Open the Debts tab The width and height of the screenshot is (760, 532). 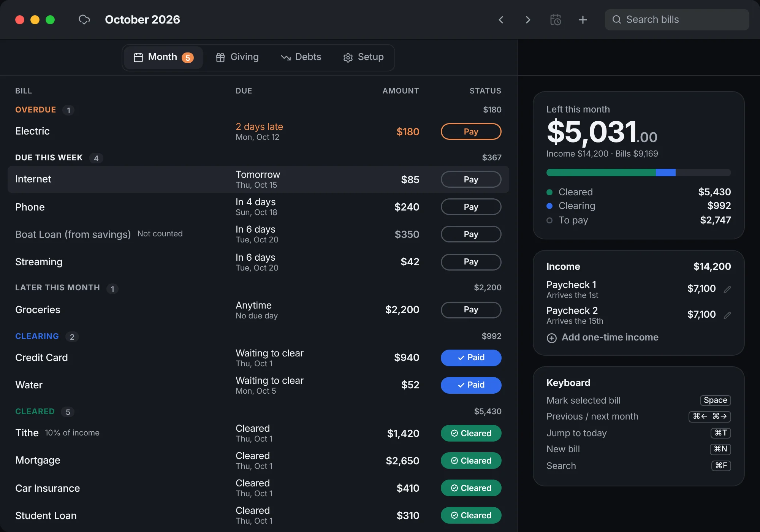(x=301, y=57)
